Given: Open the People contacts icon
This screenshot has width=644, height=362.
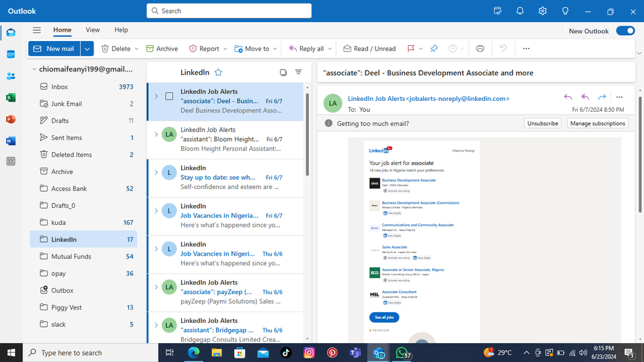Looking at the screenshot, I should click(x=11, y=76).
